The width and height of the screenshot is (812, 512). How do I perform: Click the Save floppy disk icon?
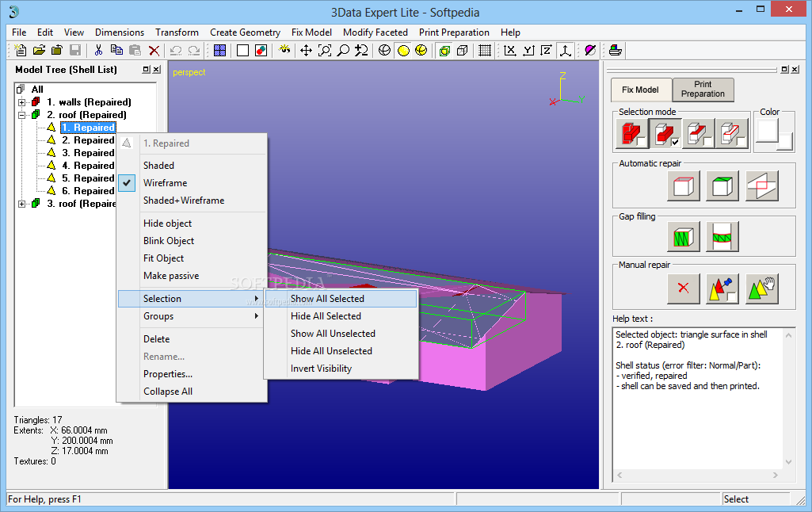[x=75, y=50]
